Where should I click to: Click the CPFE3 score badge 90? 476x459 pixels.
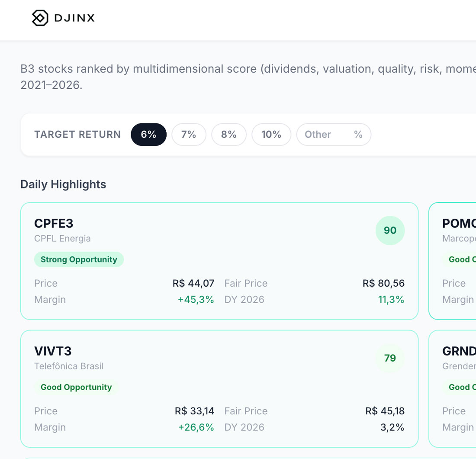pos(390,230)
